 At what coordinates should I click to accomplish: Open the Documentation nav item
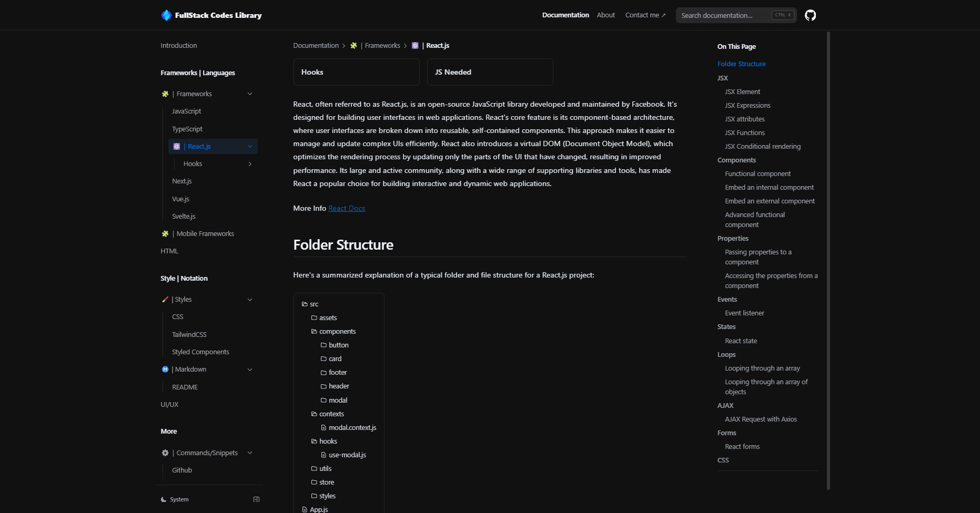(565, 15)
